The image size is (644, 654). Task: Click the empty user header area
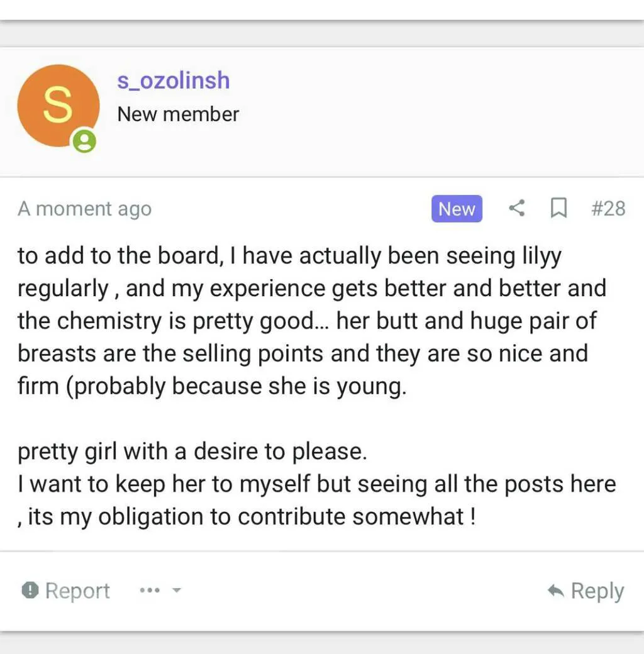coord(440,113)
